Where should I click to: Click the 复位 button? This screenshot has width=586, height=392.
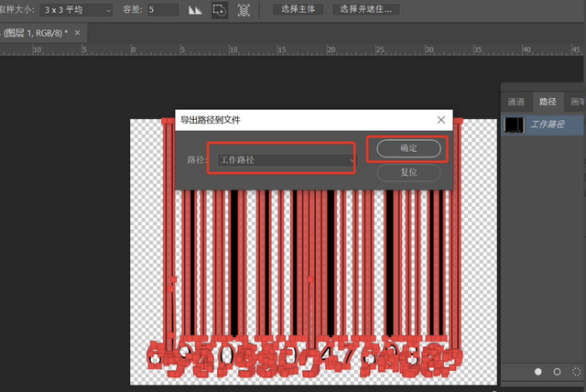coord(409,172)
